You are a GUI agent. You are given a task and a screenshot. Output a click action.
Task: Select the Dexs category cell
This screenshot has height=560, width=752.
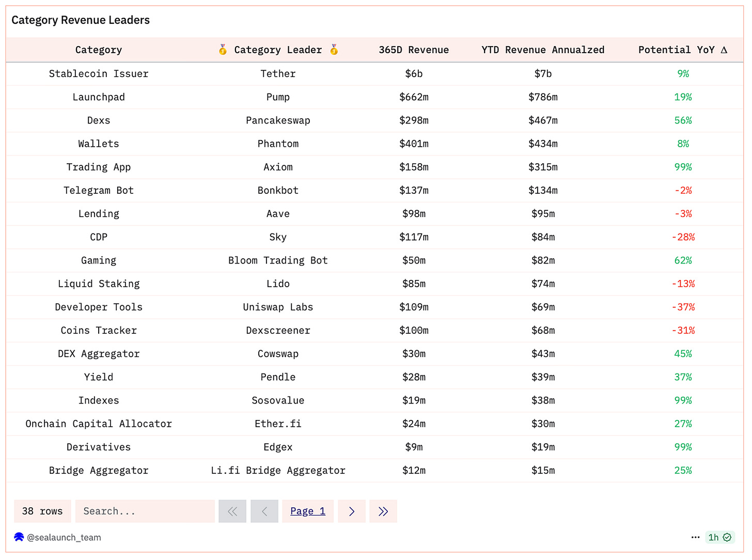[99, 120]
